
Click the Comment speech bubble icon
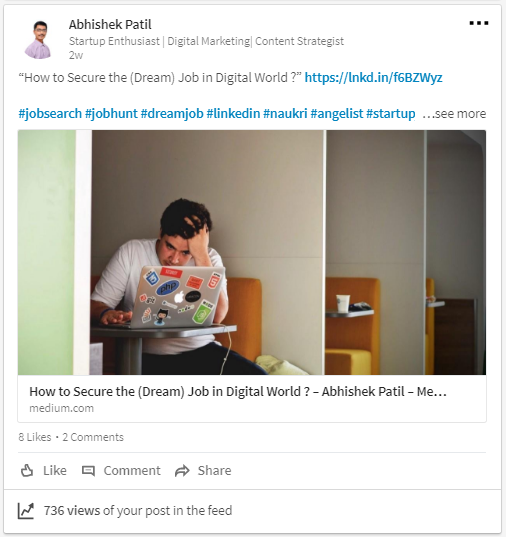tap(88, 471)
